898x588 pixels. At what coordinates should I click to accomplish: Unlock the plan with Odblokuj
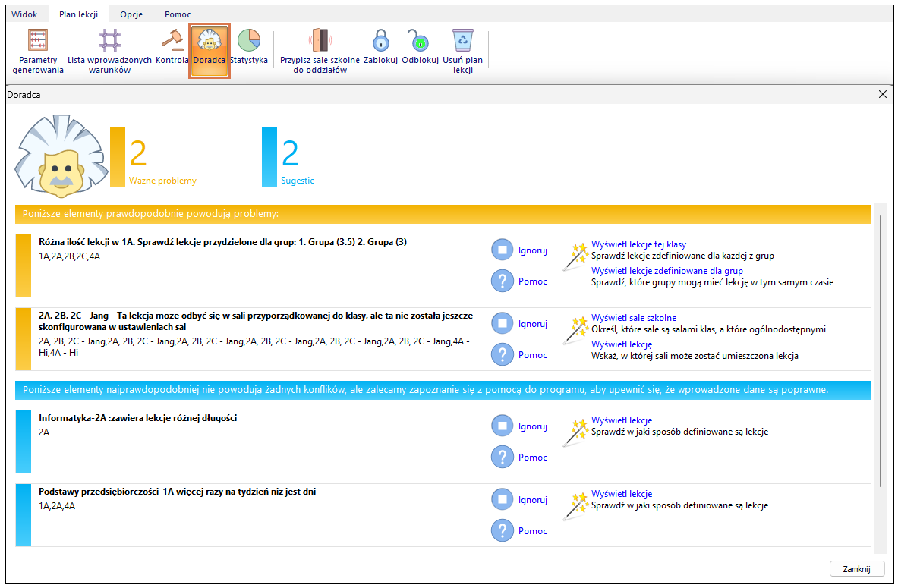pyautogui.click(x=420, y=47)
